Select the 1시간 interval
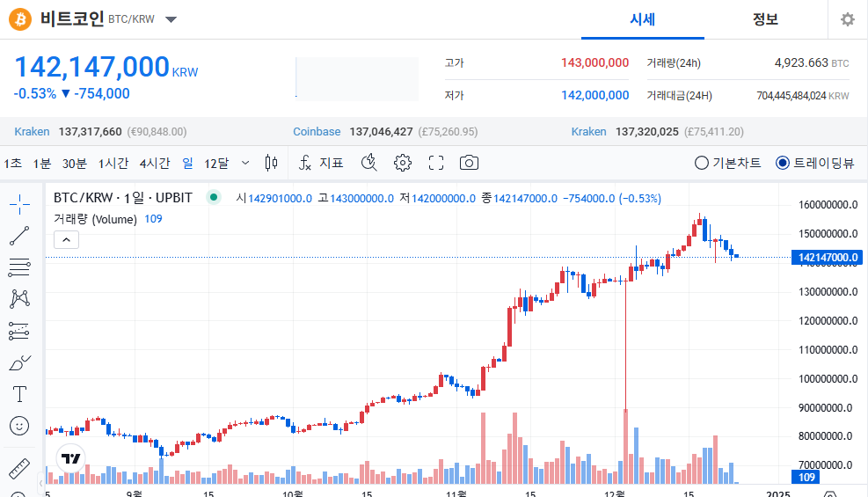 (113, 164)
